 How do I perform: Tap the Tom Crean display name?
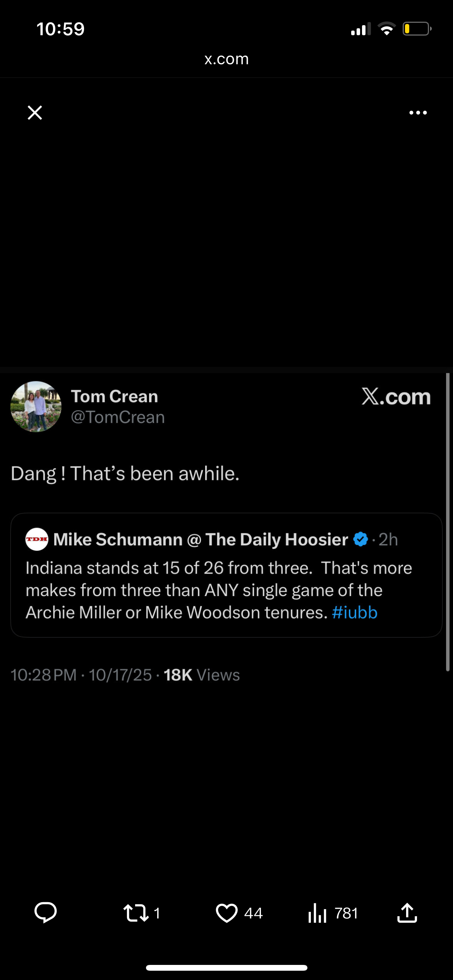tap(114, 396)
